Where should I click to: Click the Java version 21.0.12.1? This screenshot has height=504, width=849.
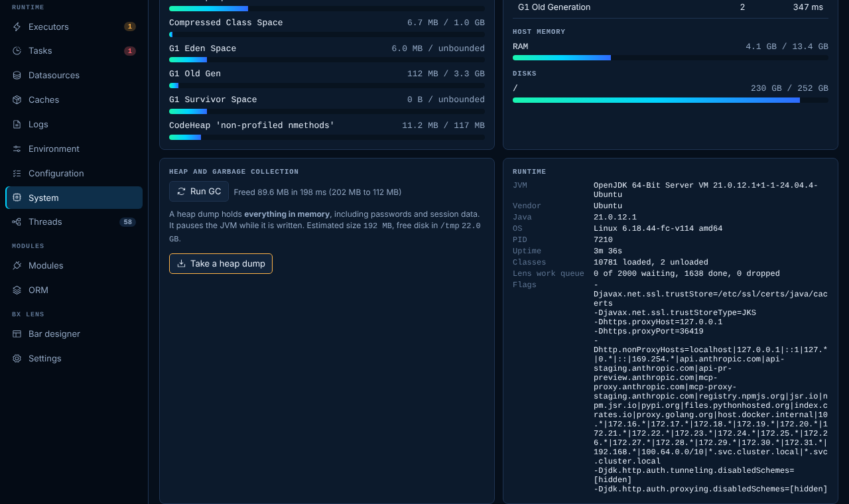point(615,218)
